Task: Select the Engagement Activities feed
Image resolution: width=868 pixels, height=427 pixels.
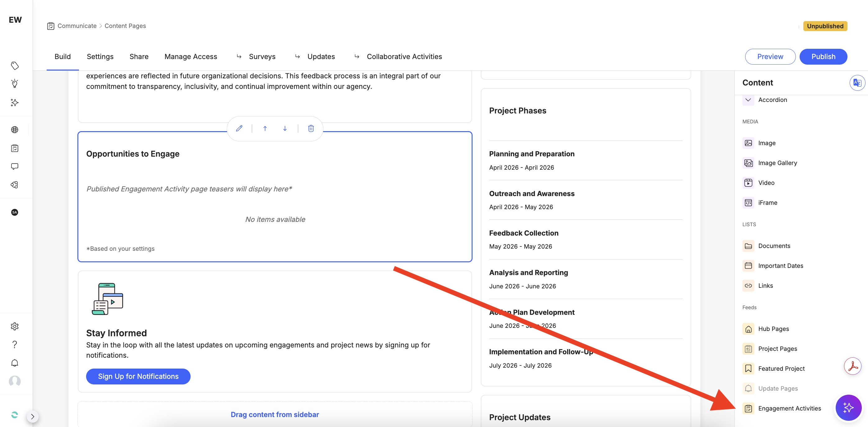Action: [789, 408]
